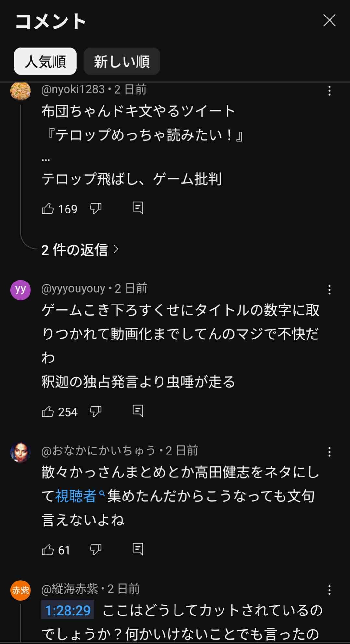350x644 pixels.
Task: Open reply box for @yyyouyouy comment
Action: pos(138,411)
